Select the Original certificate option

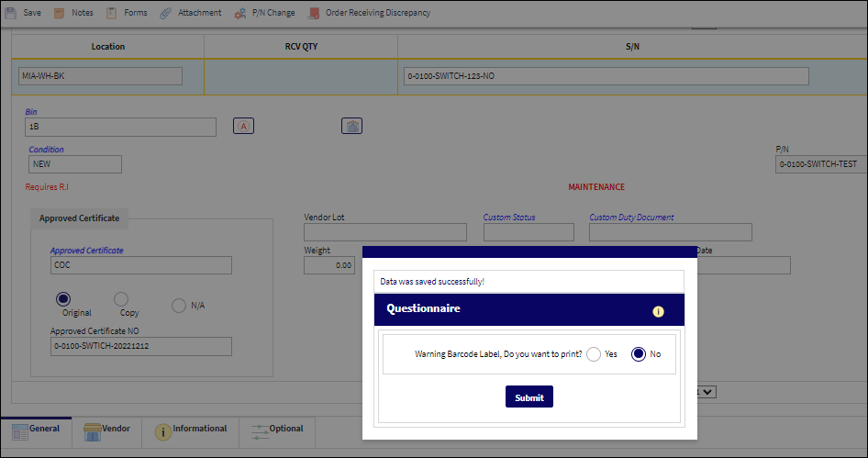(63, 299)
